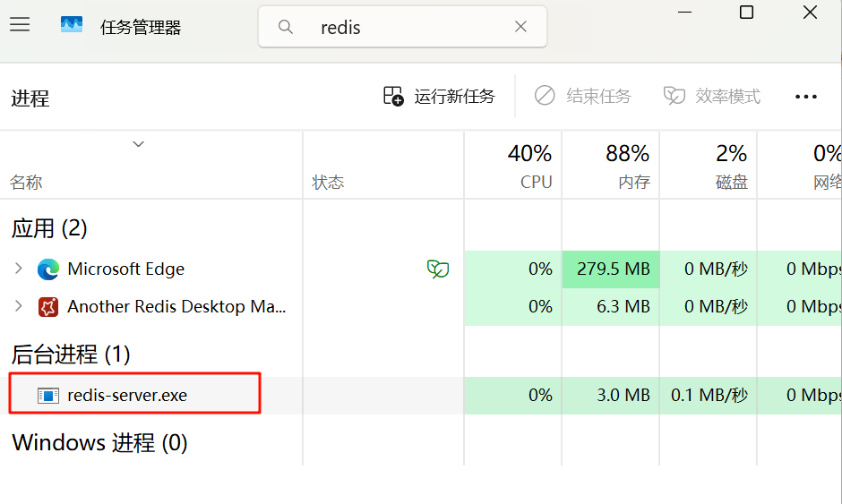Close the Task Manager window
The width and height of the screenshot is (842, 504).
[810, 12]
